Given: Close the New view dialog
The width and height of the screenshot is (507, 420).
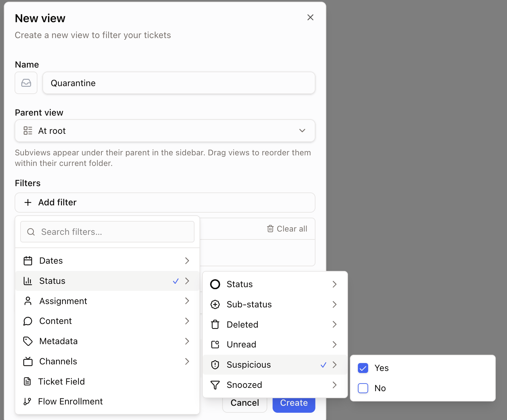Looking at the screenshot, I should [310, 17].
